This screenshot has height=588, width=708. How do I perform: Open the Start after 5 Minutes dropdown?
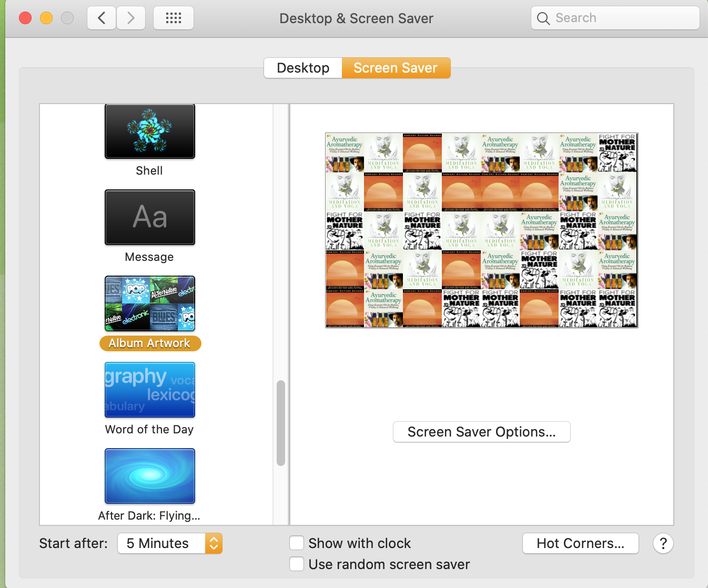(x=170, y=543)
